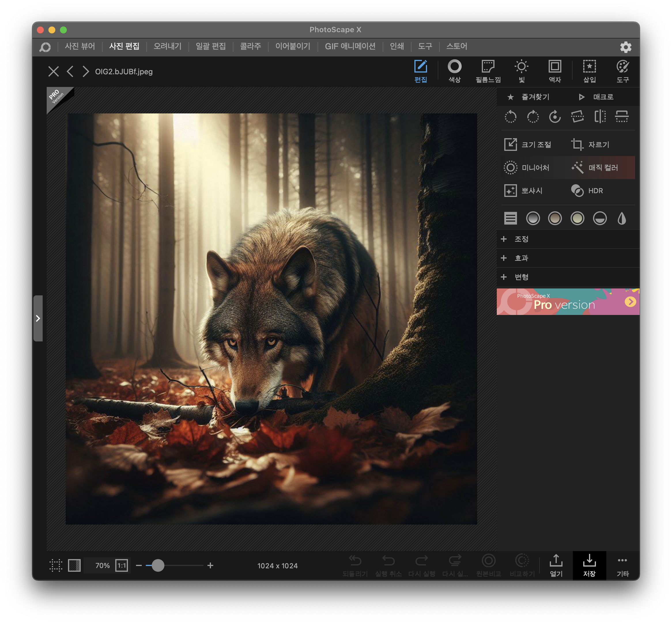The height and width of the screenshot is (623, 672).
Task: Open the GIF 애니메이션 tab
Action: click(350, 46)
